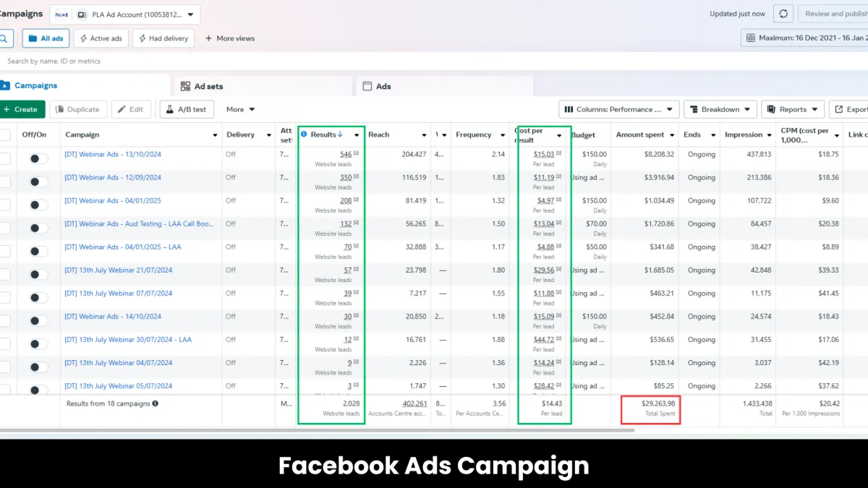Toggle Webinar Ads - 04/01/2025 campaign switch

tap(38, 205)
